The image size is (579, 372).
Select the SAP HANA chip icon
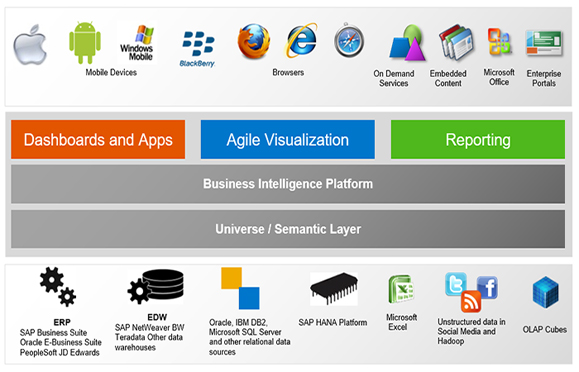334,289
